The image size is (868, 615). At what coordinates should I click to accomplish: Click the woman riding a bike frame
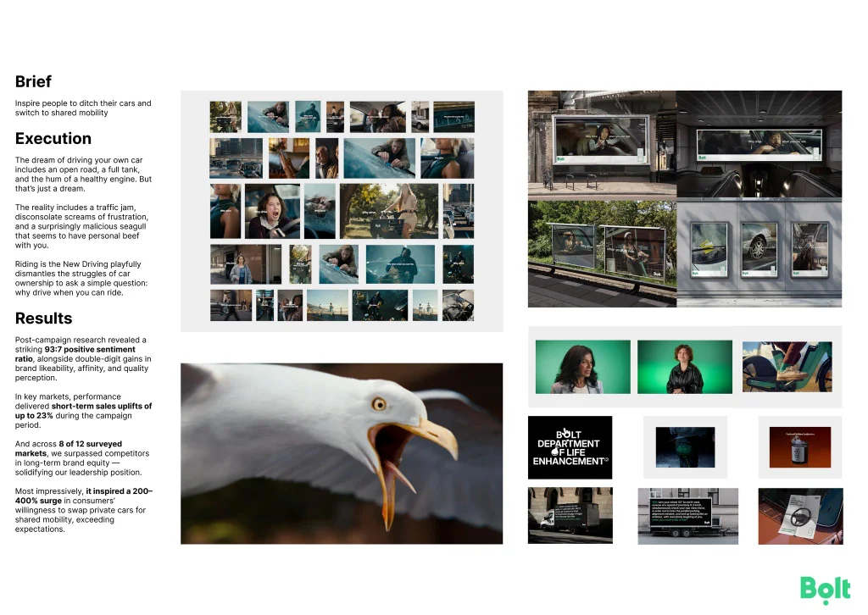tap(390, 211)
